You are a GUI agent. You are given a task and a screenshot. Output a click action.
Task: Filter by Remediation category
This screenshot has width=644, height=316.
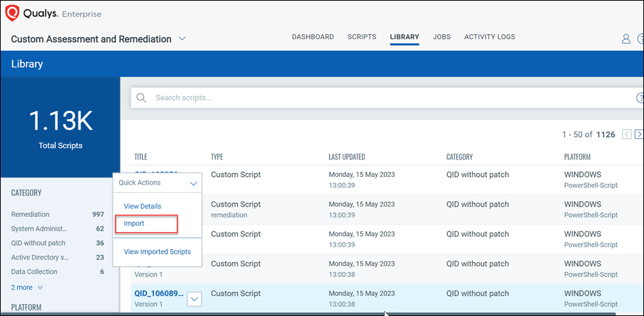pyautogui.click(x=30, y=214)
